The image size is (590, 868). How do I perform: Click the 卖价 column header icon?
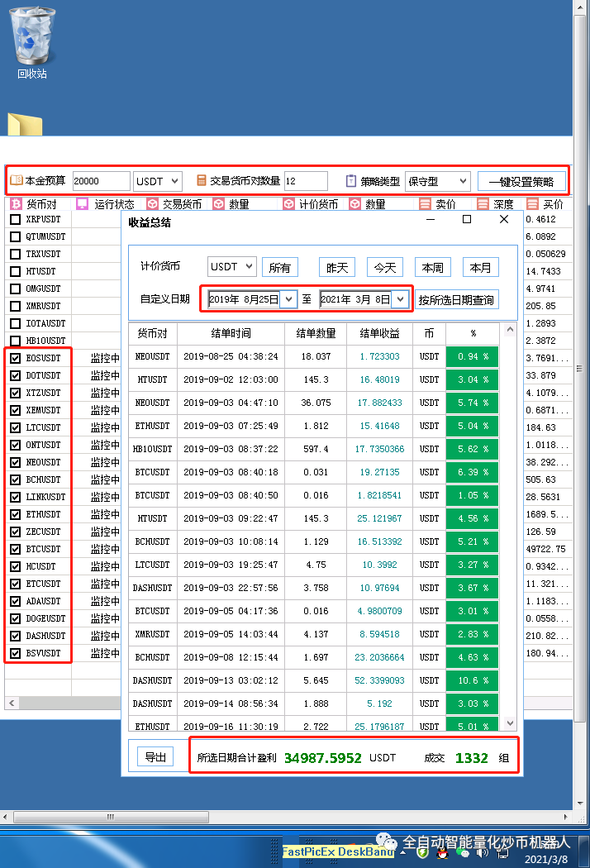pos(425,204)
